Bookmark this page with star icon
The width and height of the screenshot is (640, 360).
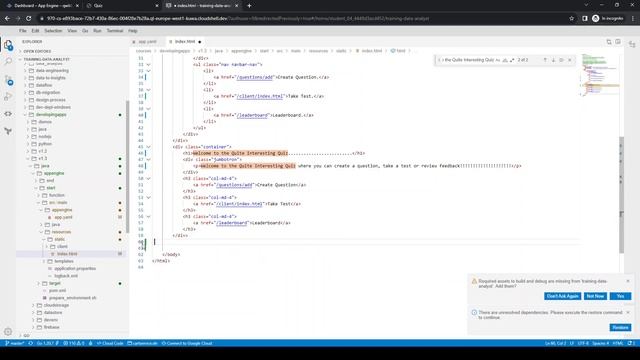coord(571,18)
